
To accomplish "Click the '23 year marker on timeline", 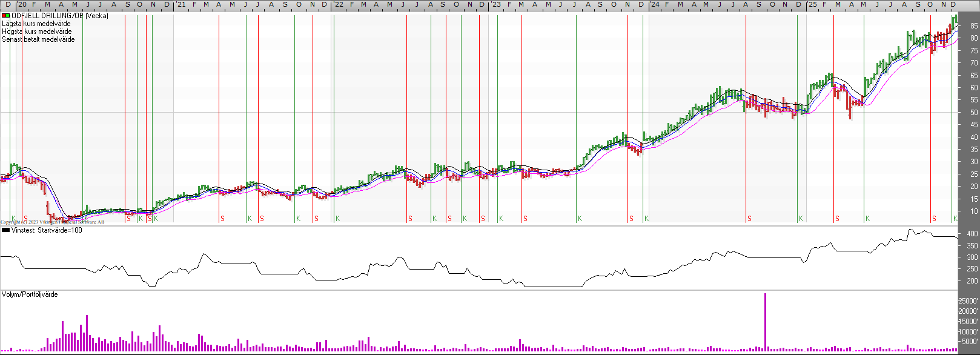I will click(496, 5).
